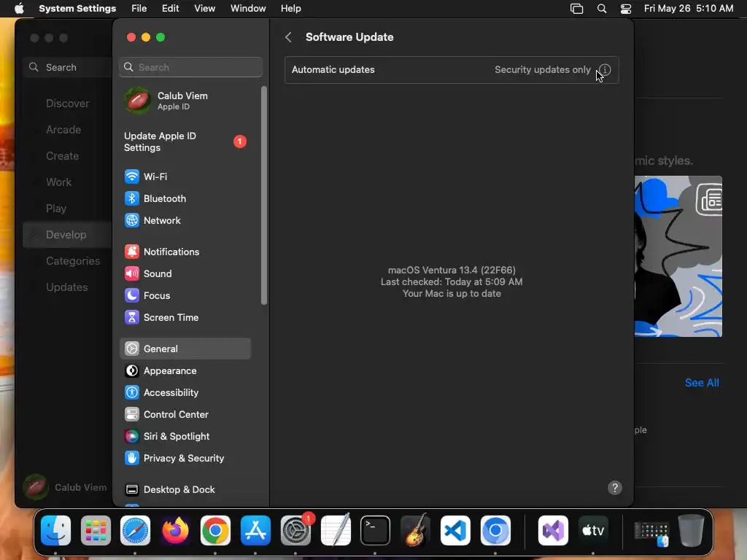Viewport: 747px width, 560px height.
Task: Open Visual Studio from the Dock
Action: pos(553,531)
